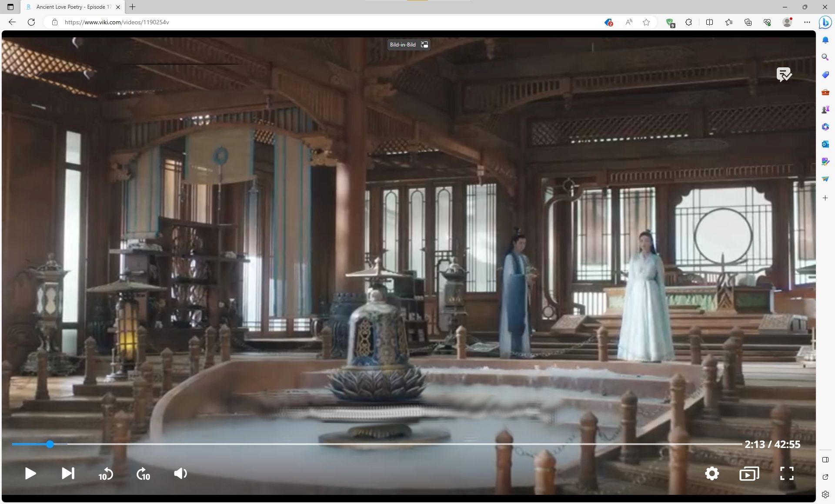This screenshot has width=835, height=504.
Task: Mute the video volume
Action: click(x=180, y=473)
